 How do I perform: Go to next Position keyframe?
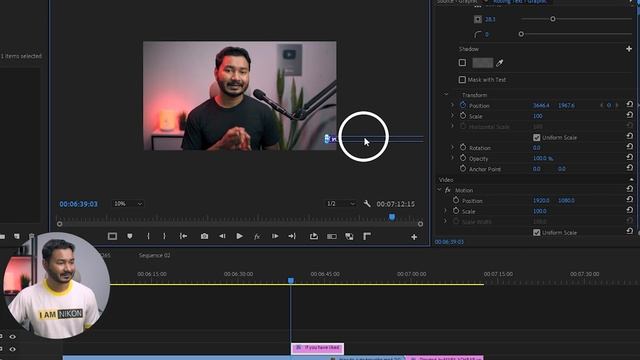[617, 105]
